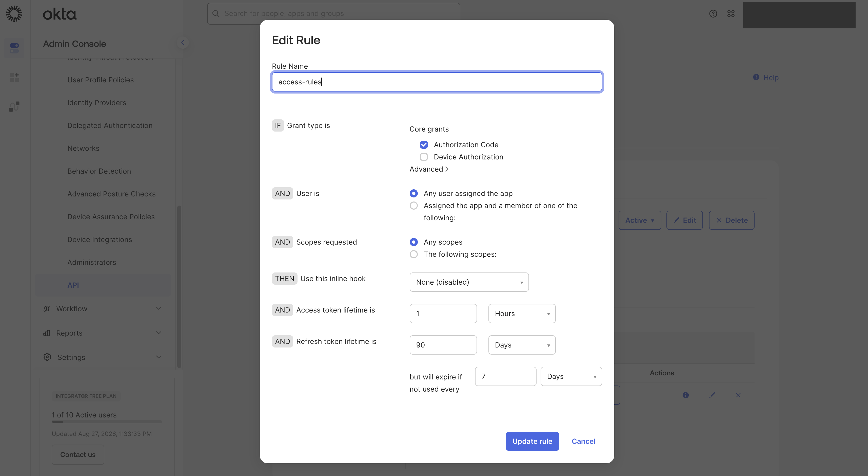Click the Workflow menu icon
868x476 pixels.
(47, 309)
